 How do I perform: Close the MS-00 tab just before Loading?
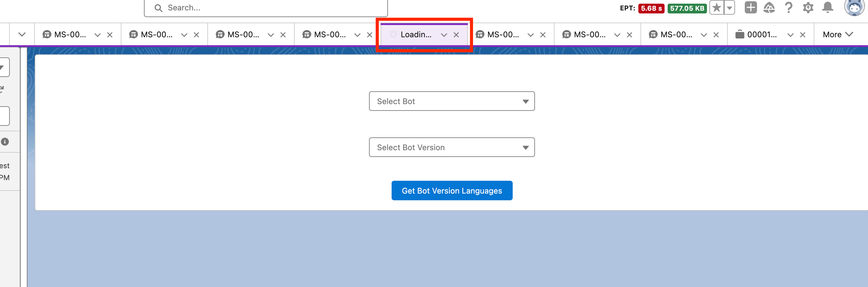pos(370,35)
